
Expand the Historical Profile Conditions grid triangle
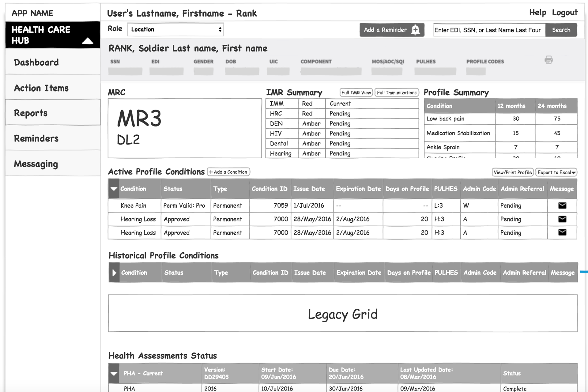(x=114, y=273)
